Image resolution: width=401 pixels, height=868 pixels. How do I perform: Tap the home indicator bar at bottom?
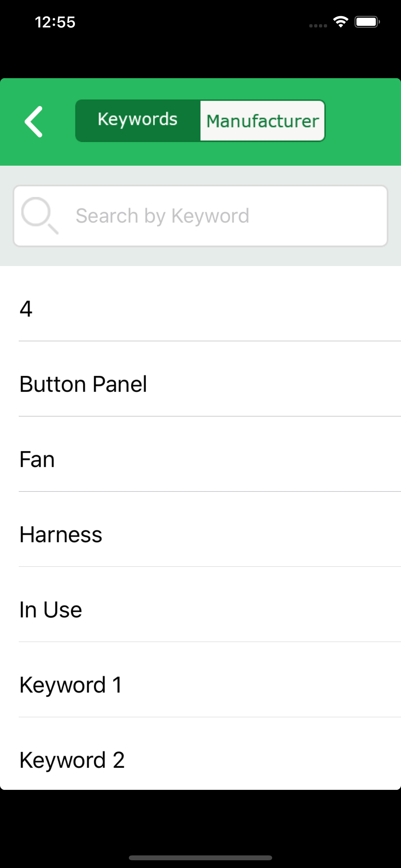pos(200,858)
